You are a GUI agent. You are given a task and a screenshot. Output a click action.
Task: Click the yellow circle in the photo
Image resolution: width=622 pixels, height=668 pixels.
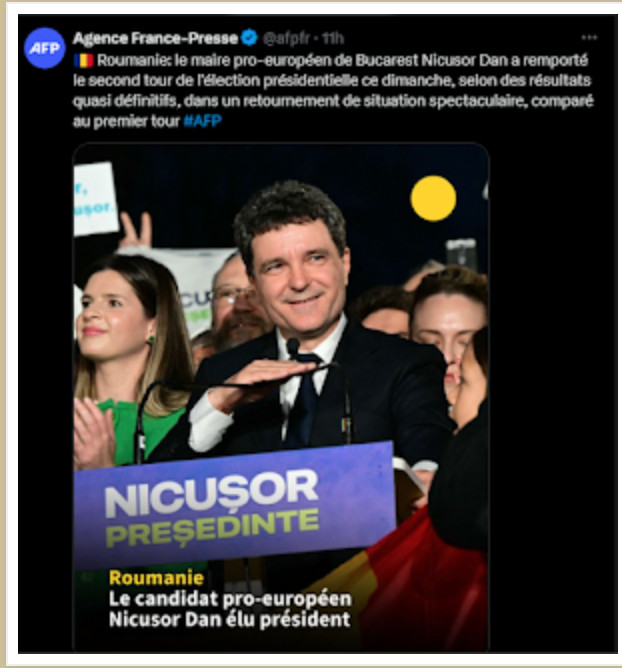click(x=433, y=199)
